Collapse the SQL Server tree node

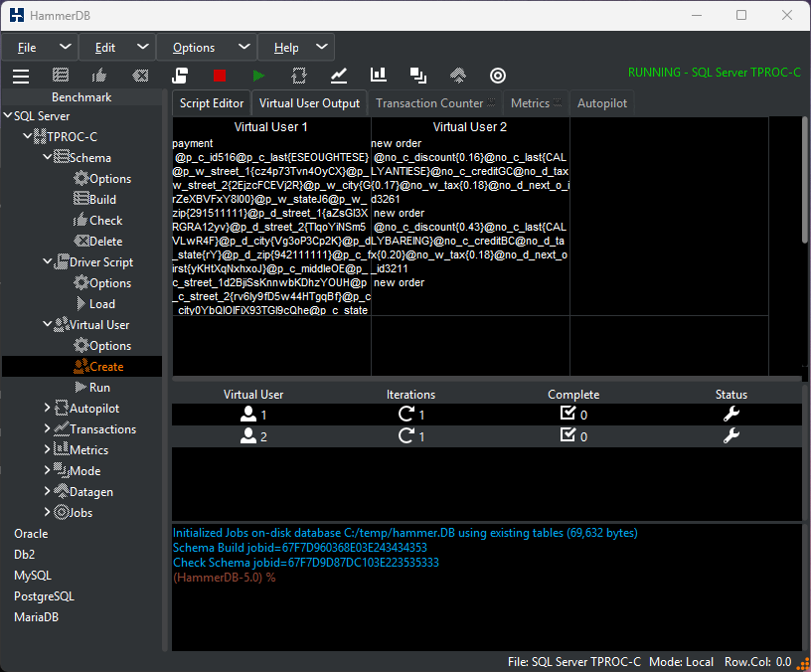(8, 115)
